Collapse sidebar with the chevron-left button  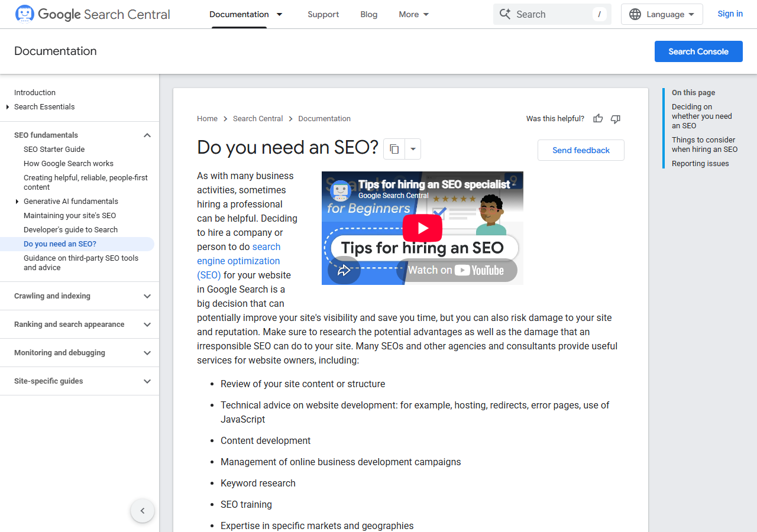coord(143,511)
